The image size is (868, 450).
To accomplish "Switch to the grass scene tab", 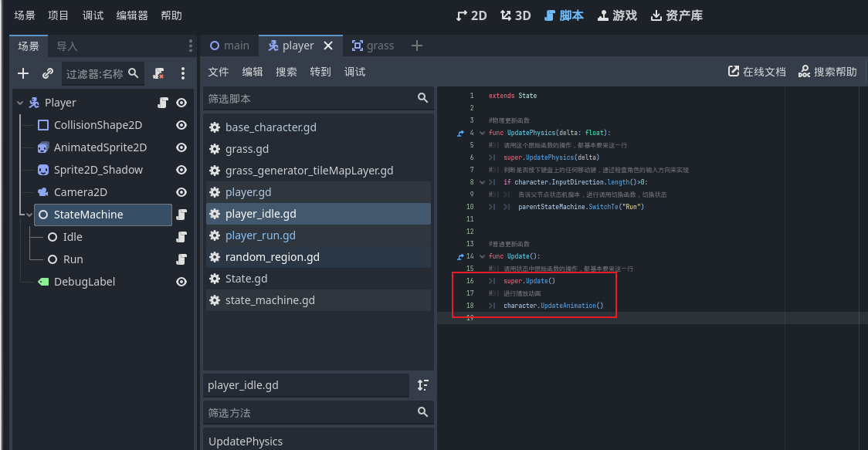I will click(373, 46).
